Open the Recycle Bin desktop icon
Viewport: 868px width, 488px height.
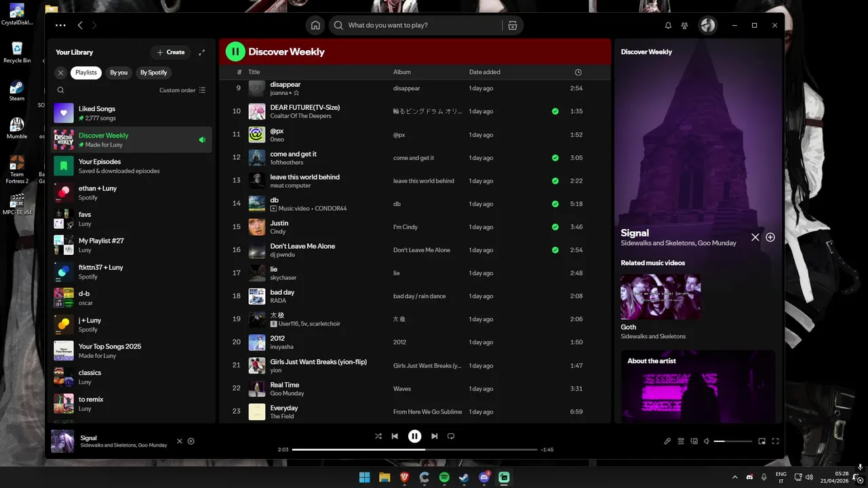pyautogui.click(x=17, y=52)
